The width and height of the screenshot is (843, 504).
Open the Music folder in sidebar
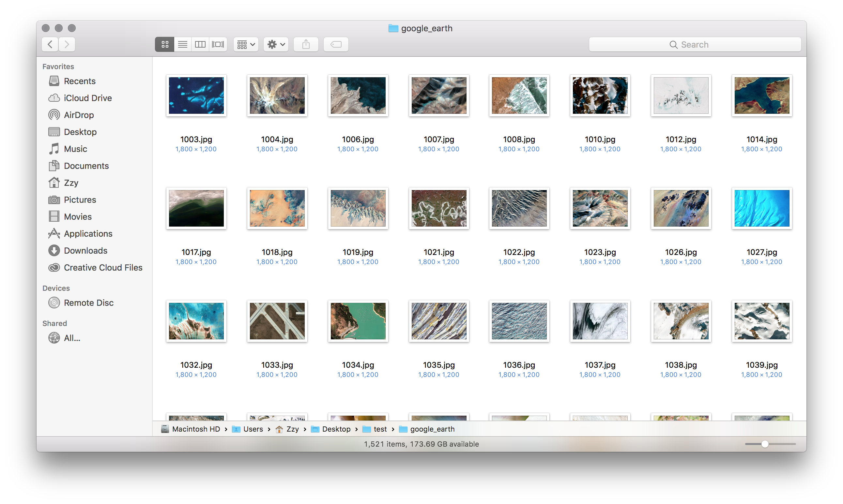pyautogui.click(x=68, y=149)
